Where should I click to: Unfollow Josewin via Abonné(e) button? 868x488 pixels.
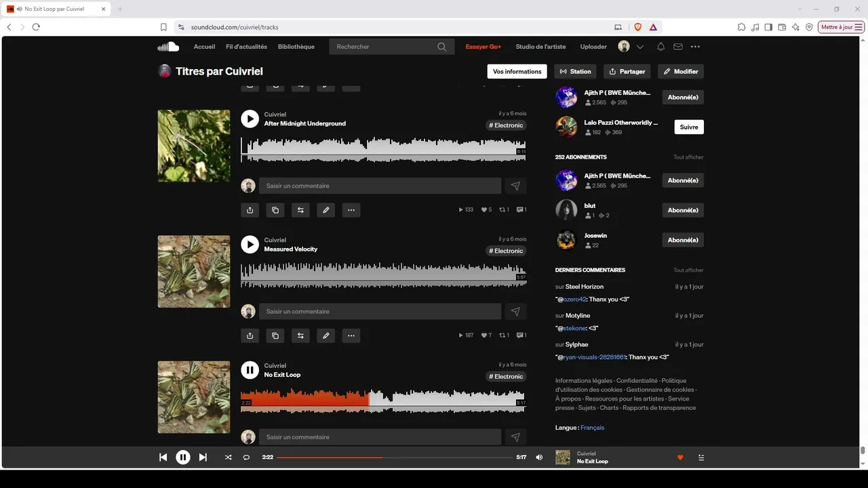point(683,240)
